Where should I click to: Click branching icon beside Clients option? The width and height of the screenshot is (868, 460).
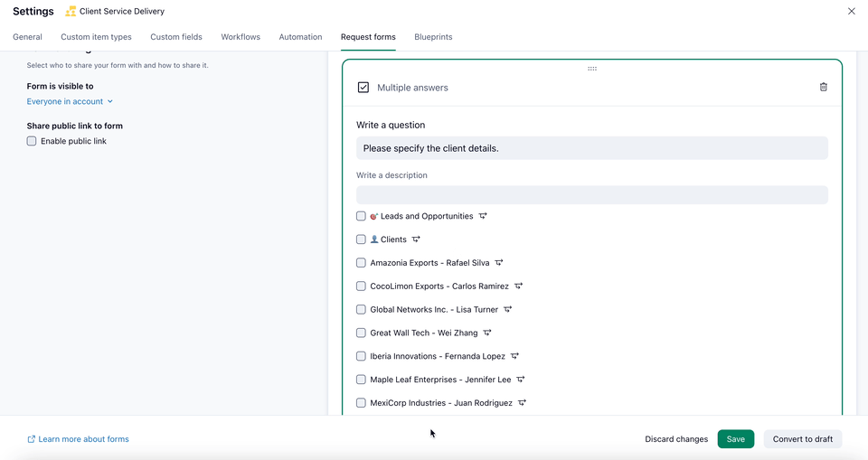416,239
